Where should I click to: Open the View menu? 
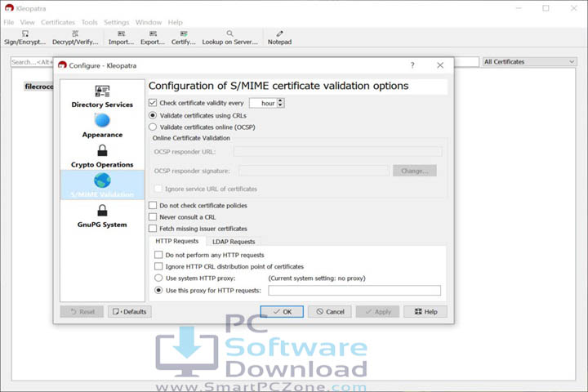coord(27,22)
